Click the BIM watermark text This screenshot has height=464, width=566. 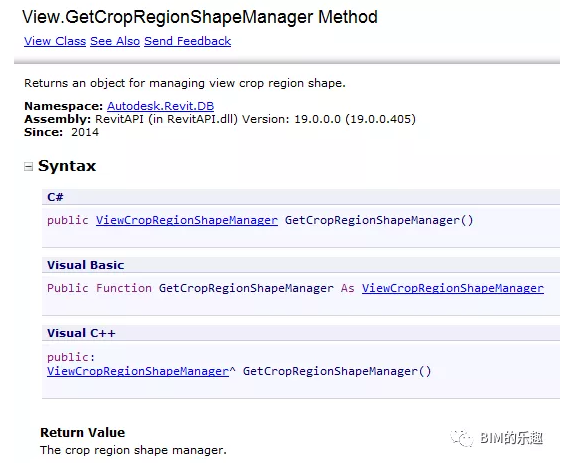click(511, 438)
